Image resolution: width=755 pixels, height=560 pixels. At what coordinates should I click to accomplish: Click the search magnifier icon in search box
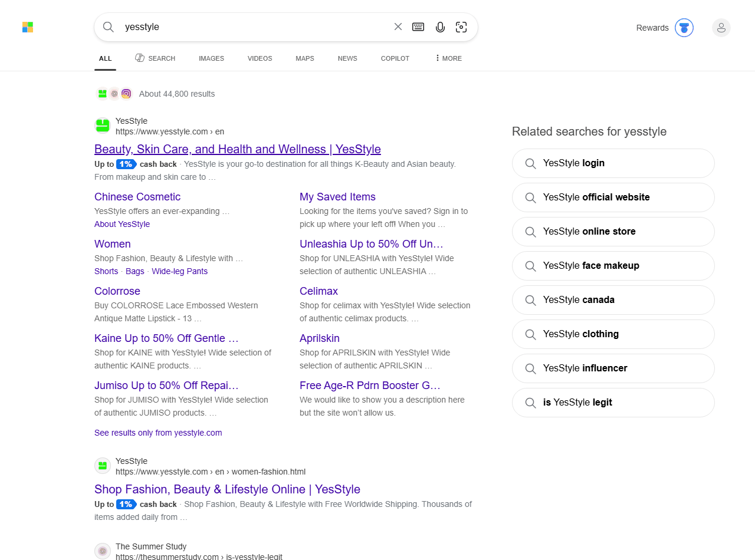(x=109, y=27)
